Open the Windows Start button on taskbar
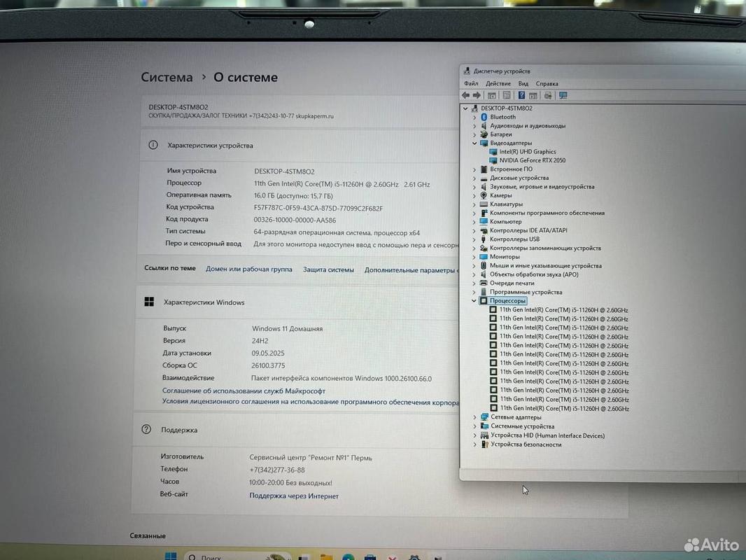This screenshot has height=560, width=746. coord(170,556)
